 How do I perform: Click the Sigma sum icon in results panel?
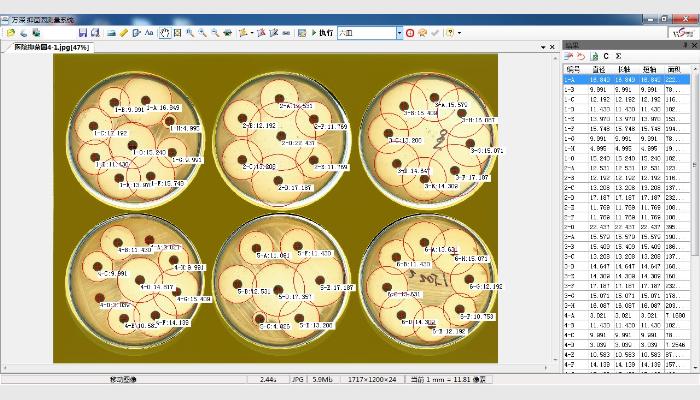tap(617, 56)
